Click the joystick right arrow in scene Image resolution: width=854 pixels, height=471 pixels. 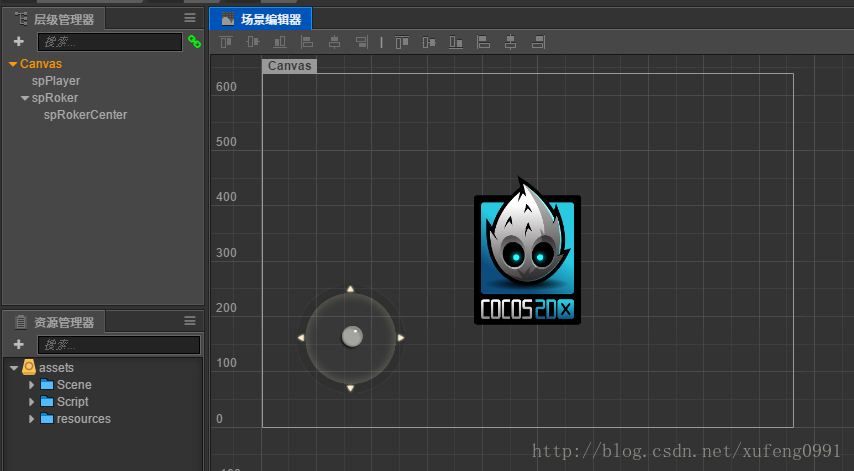tap(401, 338)
